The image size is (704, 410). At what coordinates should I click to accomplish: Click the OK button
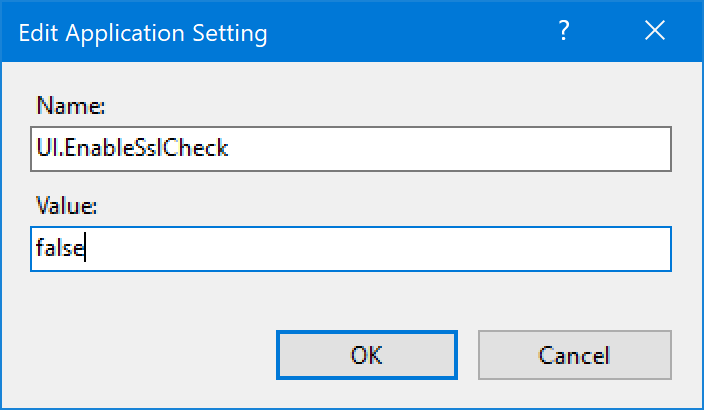click(x=366, y=355)
